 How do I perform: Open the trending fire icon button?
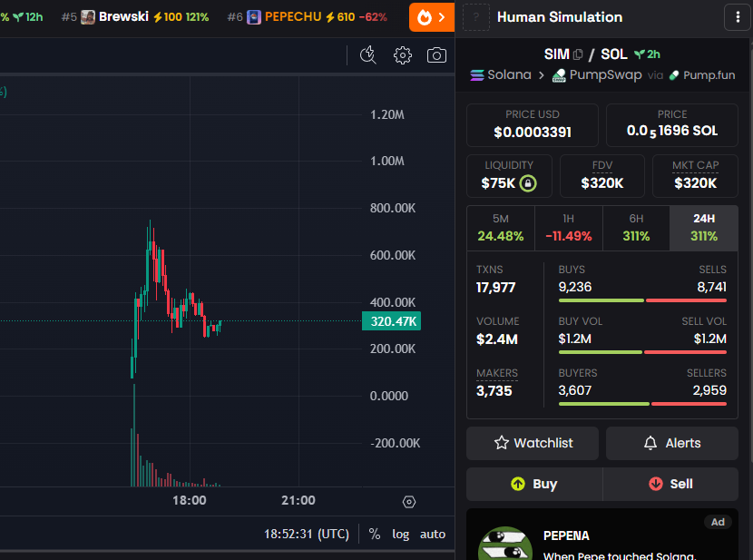click(431, 17)
